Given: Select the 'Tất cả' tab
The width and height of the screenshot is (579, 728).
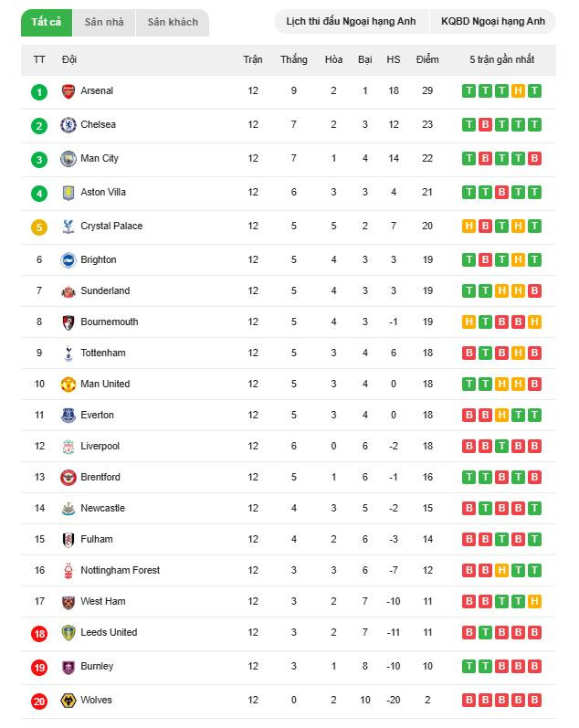Looking at the screenshot, I should coord(46,22).
